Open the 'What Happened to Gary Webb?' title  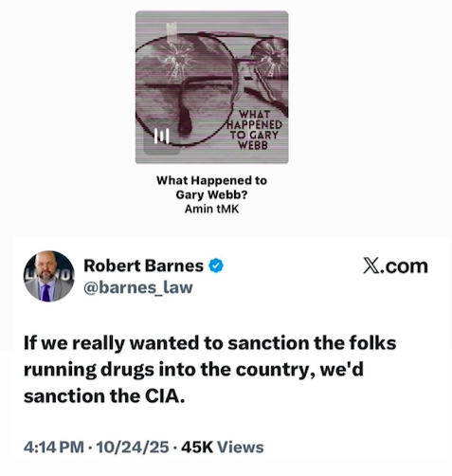[x=211, y=188]
